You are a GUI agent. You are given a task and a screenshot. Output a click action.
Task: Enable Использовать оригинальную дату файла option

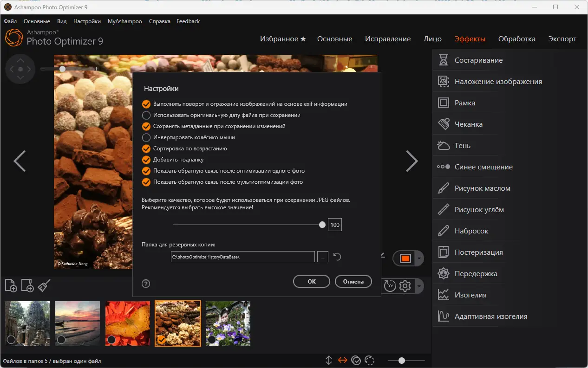[146, 115]
